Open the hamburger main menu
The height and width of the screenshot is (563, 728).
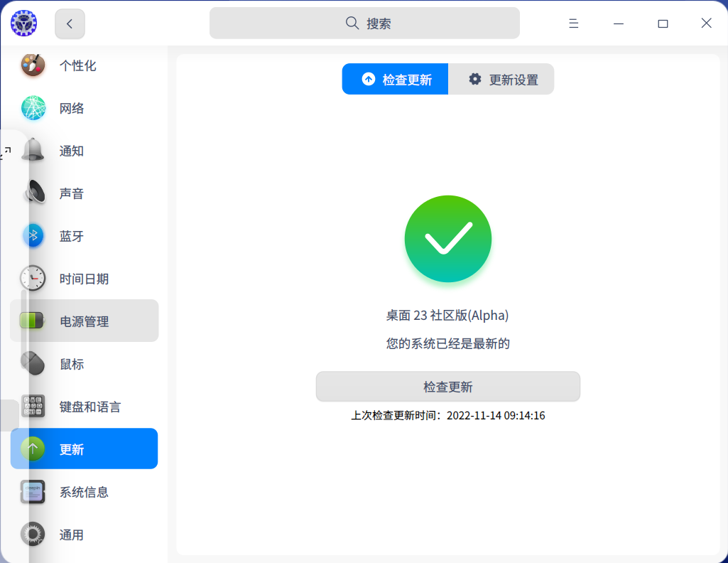[573, 23]
